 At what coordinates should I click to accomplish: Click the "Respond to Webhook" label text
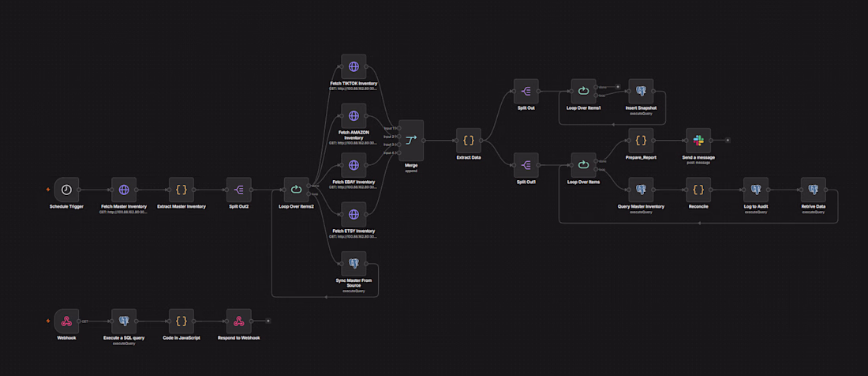[238, 338]
